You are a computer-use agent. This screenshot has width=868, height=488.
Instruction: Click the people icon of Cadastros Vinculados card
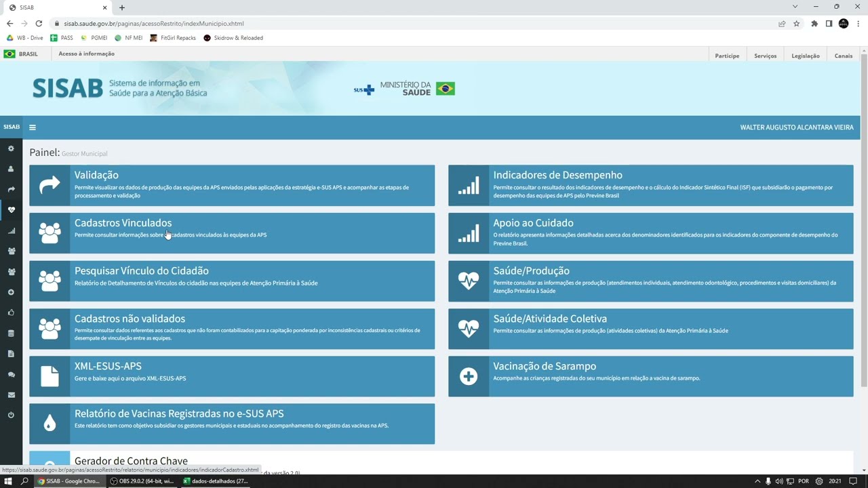coord(50,233)
